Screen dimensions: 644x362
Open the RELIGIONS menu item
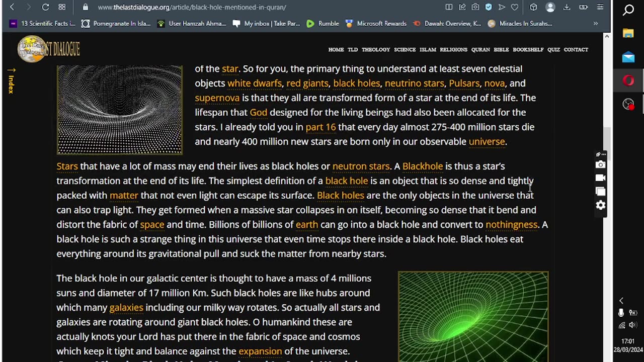pyautogui.click(x=453, y=50)
